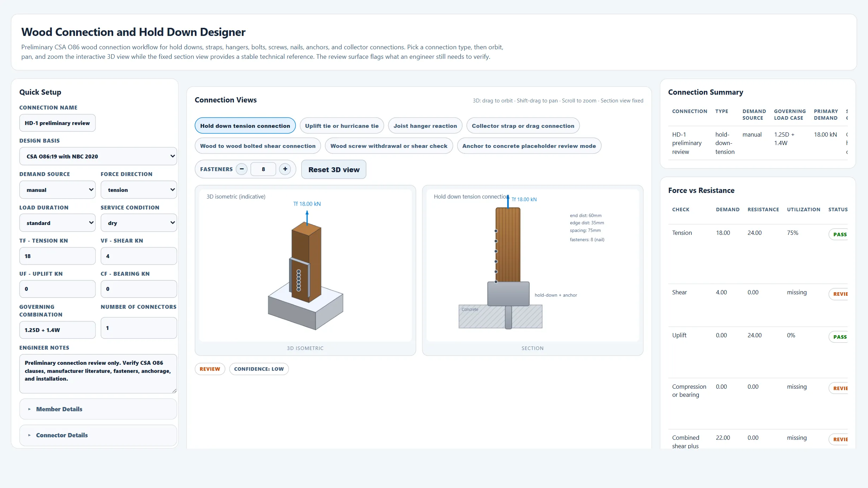Expand the Member Details section

tap(98, 409)
